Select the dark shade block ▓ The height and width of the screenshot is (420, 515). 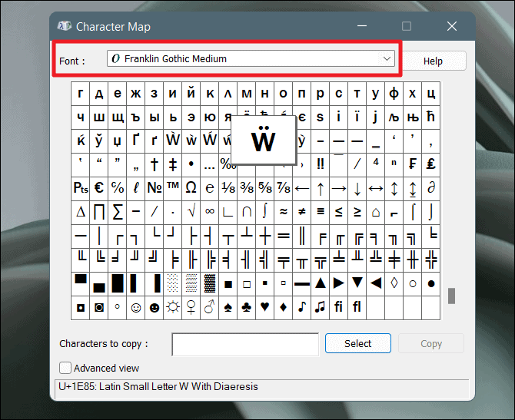[210, 283]
